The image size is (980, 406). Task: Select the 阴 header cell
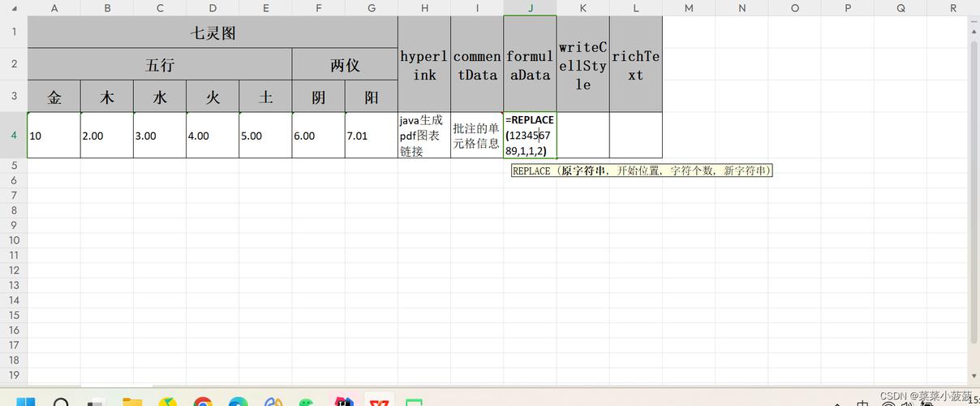pyautogui.click(x=318, y=96)
